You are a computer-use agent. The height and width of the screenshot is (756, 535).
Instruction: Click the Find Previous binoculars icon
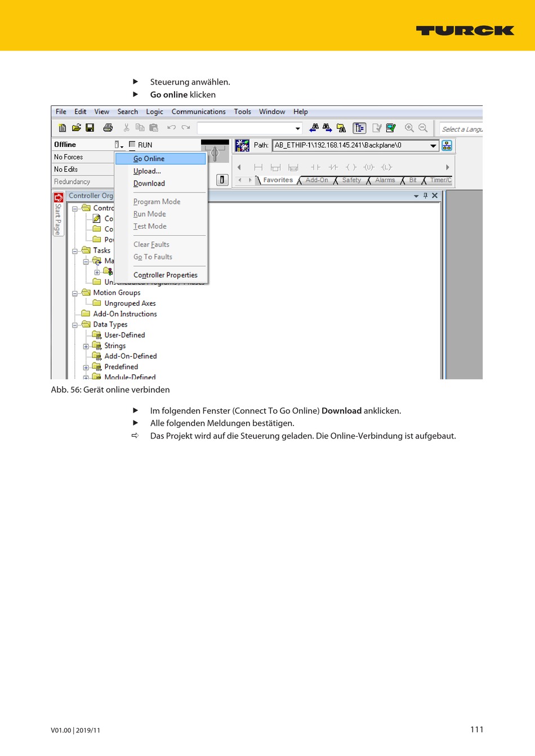(314, 128)
